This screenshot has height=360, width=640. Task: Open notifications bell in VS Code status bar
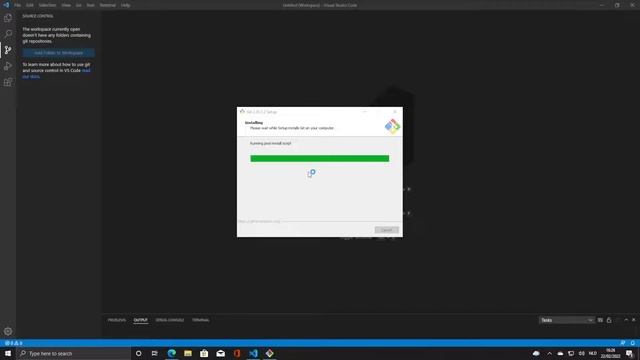click(633, 343)
